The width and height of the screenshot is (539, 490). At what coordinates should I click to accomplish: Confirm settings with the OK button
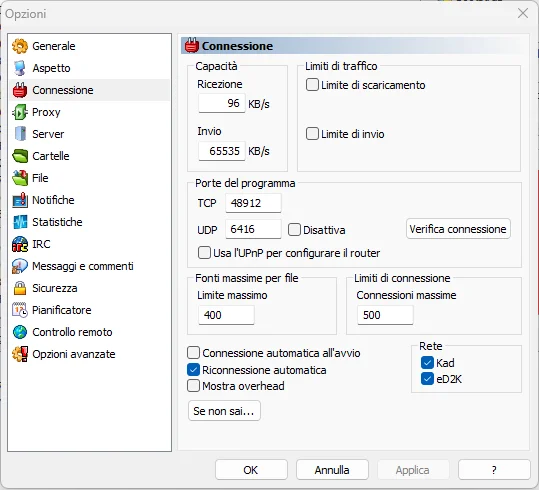[251, 470]
